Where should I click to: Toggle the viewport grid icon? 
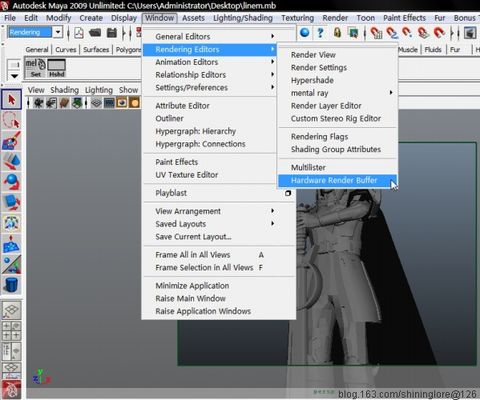coord(96,103)
